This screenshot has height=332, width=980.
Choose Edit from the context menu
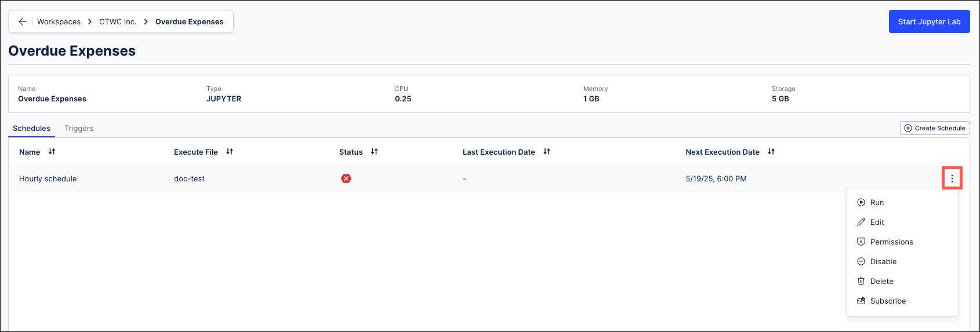[902, 222]
